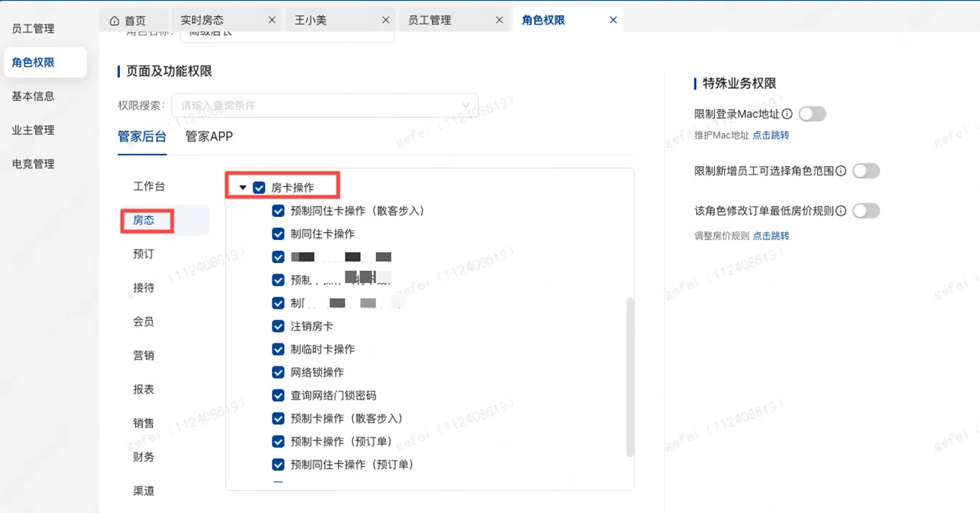Image resolution: width=980 pixels, height=513 pixels.
Task: Uncheck the 注销房卡 permission checkbox
Action: pyautogui.click(x=278, y=325)
